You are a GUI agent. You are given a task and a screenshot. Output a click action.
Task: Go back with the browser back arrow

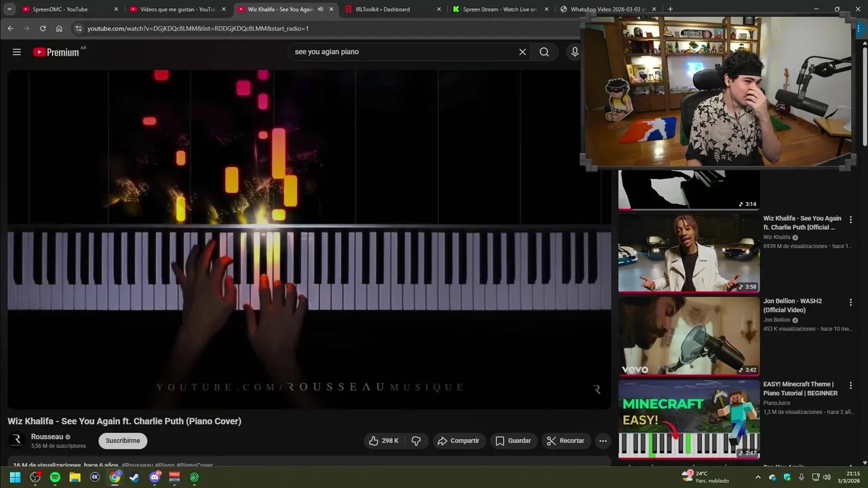(10, 28)
